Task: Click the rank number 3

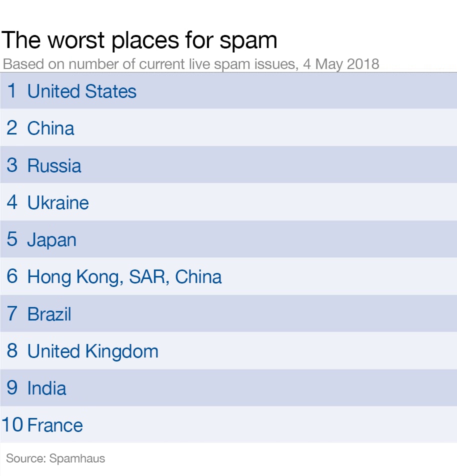Action: point(12,165)
